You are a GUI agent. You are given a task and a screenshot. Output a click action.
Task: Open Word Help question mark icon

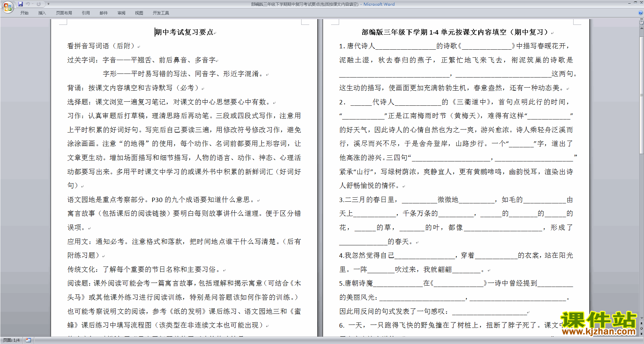coord(641,13)
